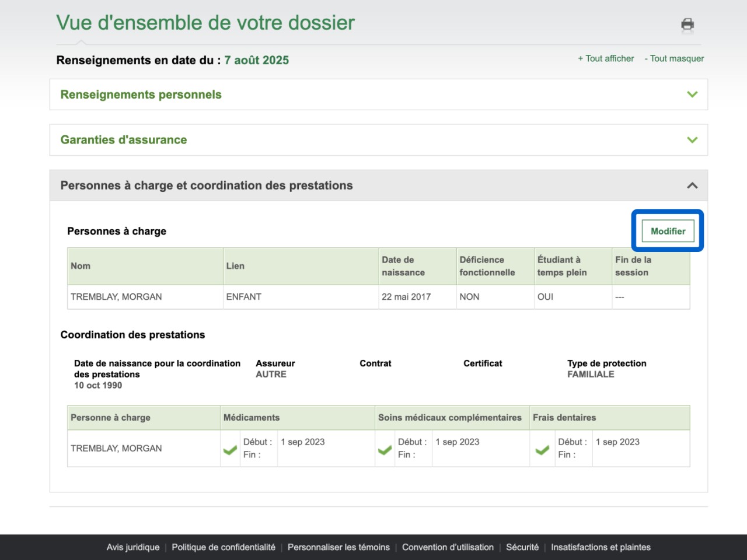Screen dimensions: 747x560
Task: Open the Insatisfactions et plaintes link
Action: point(601,547)
